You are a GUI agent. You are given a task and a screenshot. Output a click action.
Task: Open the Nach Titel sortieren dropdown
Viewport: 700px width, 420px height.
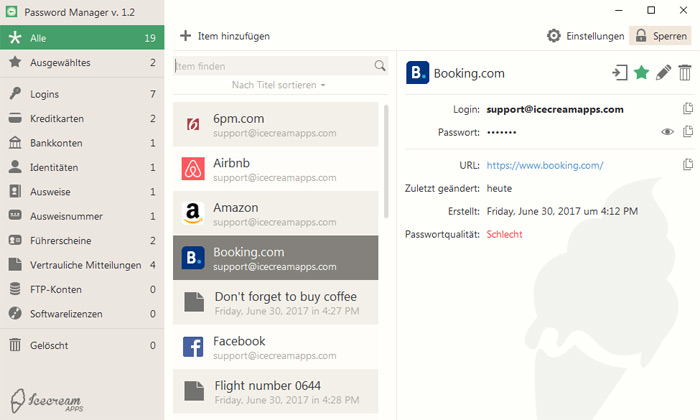(x=278, y=85)
